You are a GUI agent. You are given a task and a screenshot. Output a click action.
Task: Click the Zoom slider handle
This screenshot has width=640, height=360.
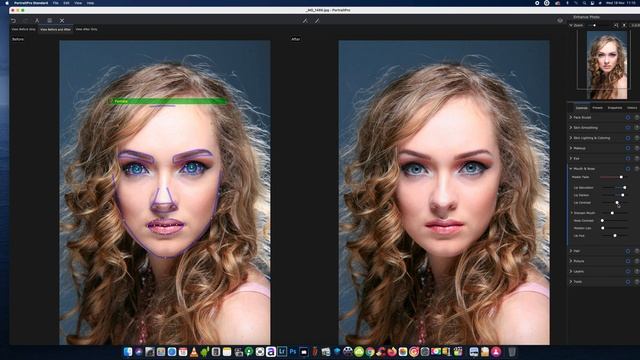[594, 25]
